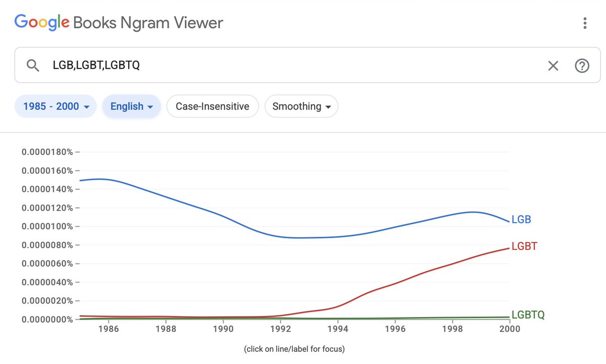The height and width of the screenshot is (364, 606).
Task: Click the 1998 x-axis year label
Action: [452, 329]
